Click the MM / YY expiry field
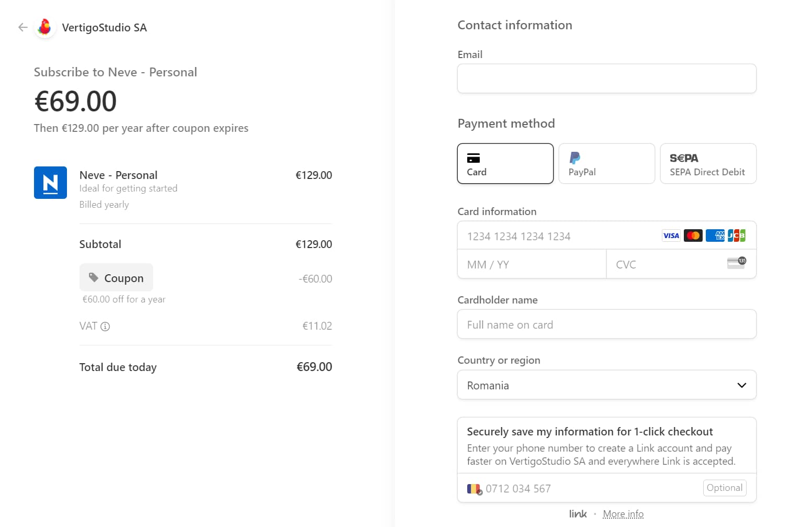This screenshot has width=812, height=527. coord(531,265)
